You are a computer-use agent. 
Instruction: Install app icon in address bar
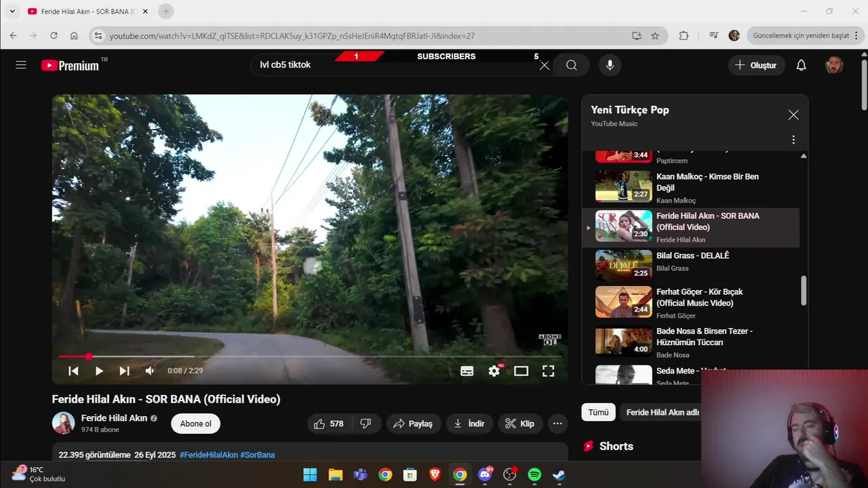[x=637, y=36]
